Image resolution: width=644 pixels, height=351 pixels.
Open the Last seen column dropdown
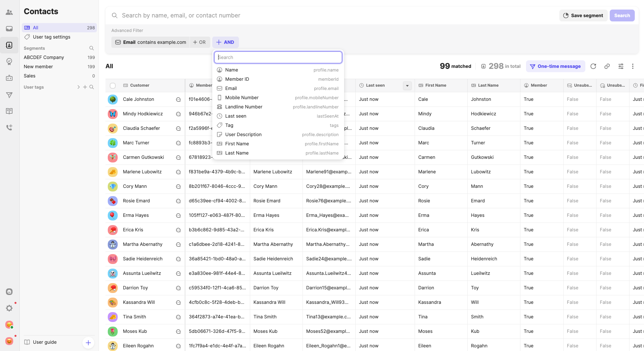407,86
